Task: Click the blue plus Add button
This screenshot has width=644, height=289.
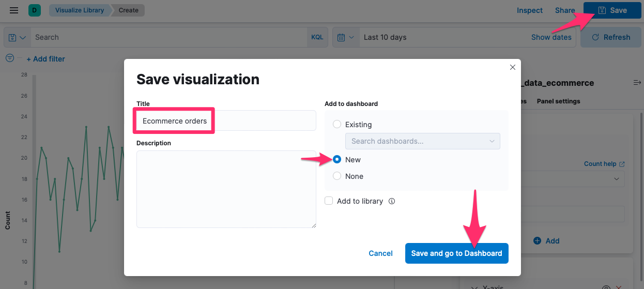Action: click(546, 241)
